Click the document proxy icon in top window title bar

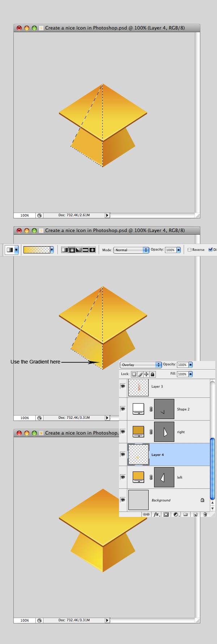click(x=41, y=28)
